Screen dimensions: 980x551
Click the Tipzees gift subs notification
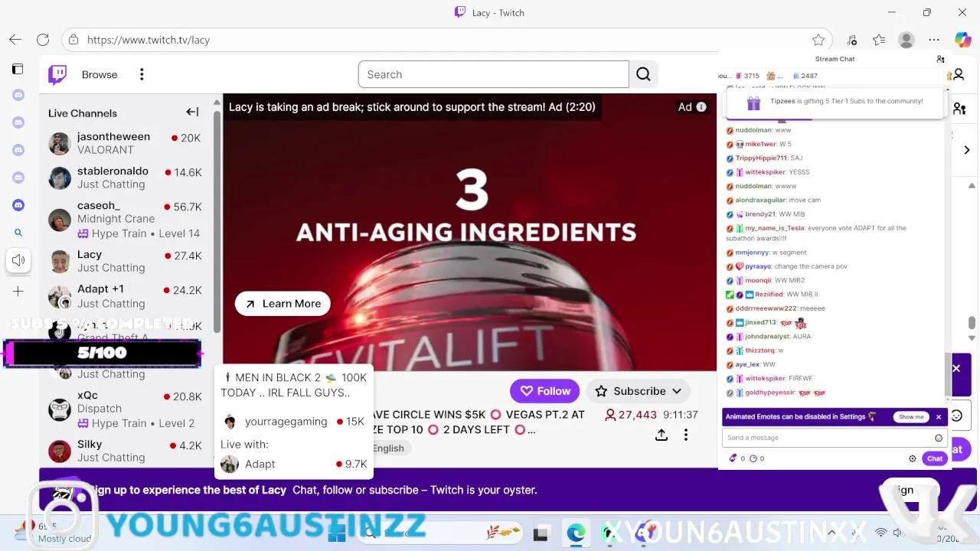(x=835, y=103)
